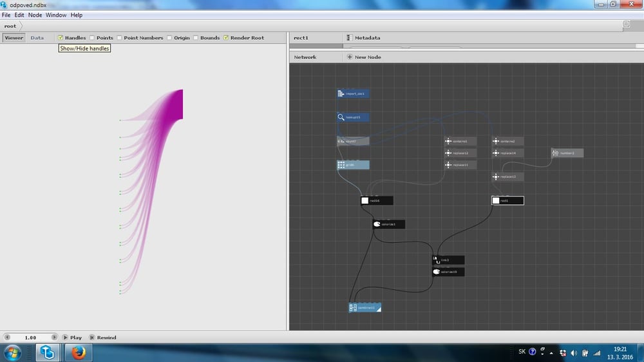Select the contains2 node
The height and width of the screenshot is (362, 644).
pyautogui.click(x=507, y=141)
